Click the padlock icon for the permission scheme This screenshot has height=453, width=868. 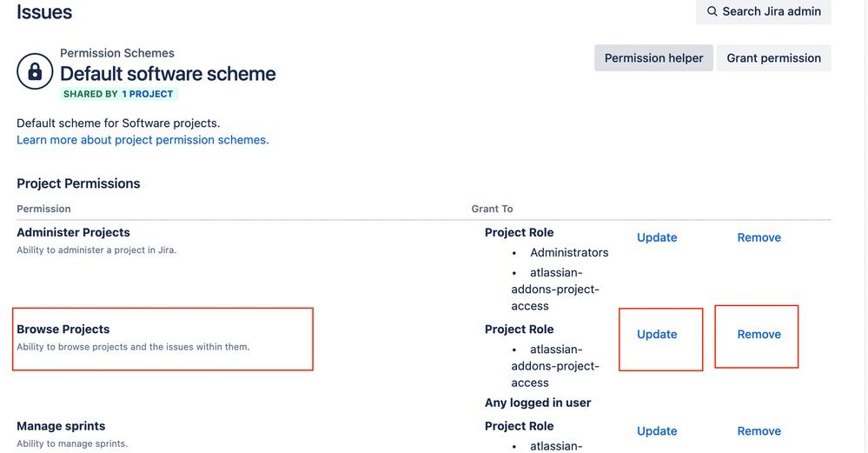point(35,72)
